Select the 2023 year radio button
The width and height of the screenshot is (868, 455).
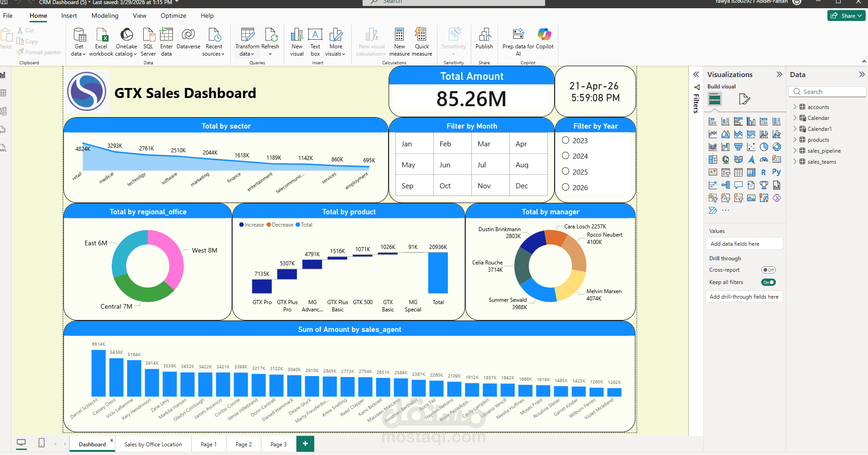click(x=566, y=140)
